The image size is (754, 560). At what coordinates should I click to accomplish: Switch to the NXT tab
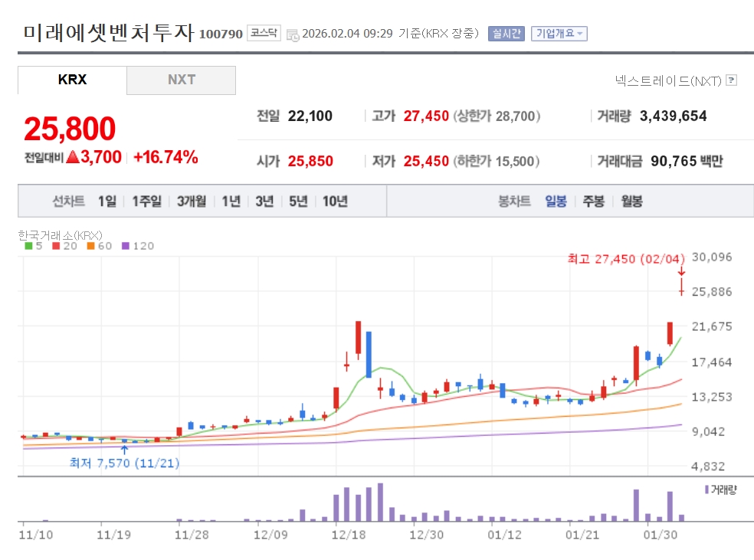[182, 80]
